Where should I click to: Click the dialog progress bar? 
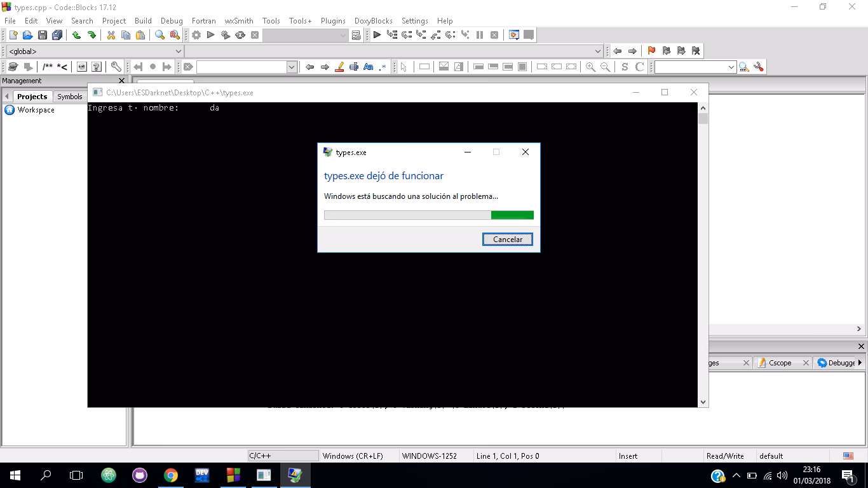tap(429, 215)
